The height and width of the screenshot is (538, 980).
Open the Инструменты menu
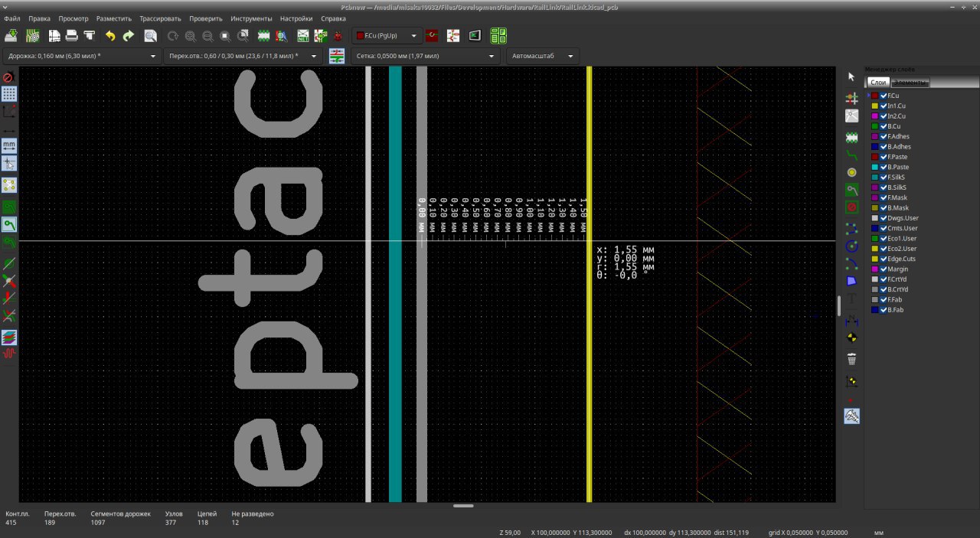pos(251,18)
